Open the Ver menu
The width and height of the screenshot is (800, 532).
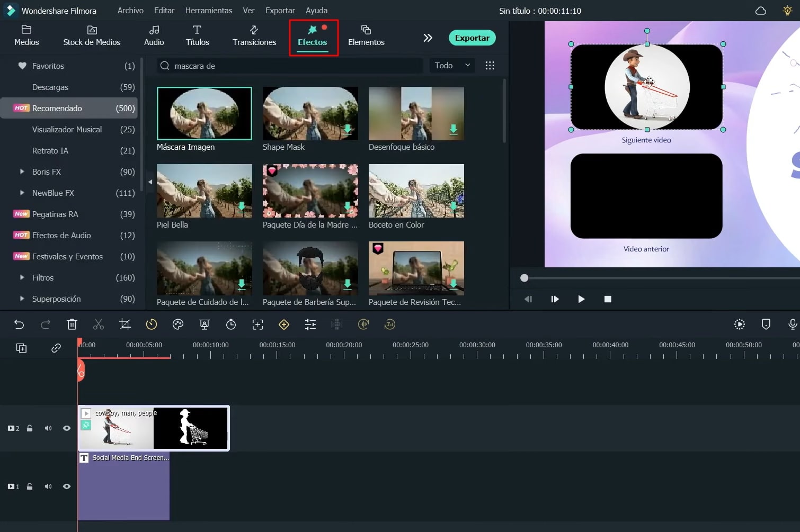point(248,11)
